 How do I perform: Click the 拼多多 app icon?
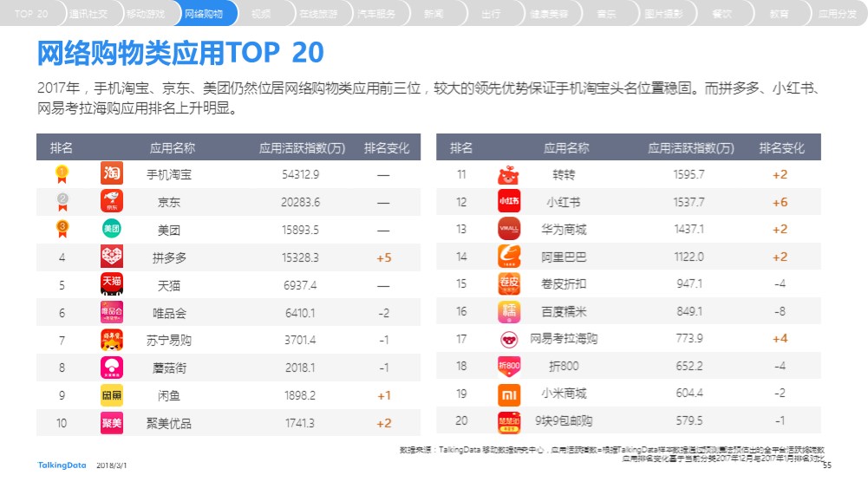pos(112,257)
